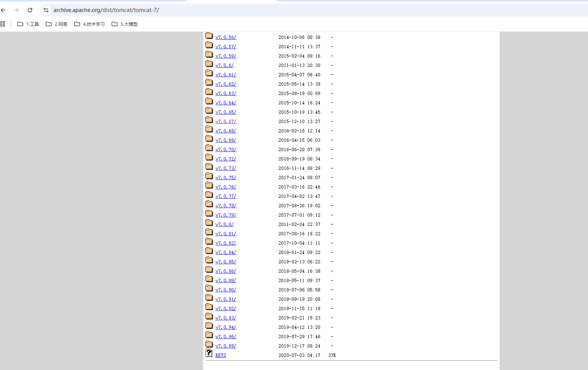Image resolution: width=588 pixels, height=370 pixels.
Task: Click folder icon next to v7.0.91/
Action: point(209,298)
